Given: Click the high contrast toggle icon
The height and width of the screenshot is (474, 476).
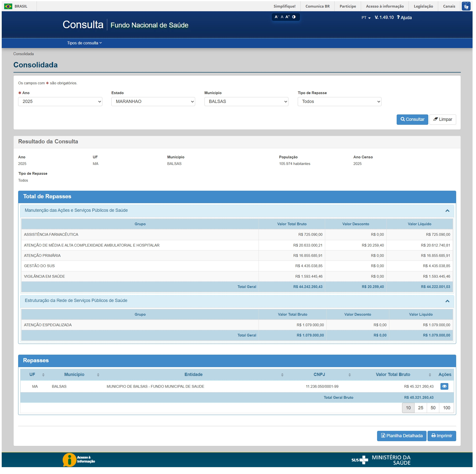Looking at the screenshot, I should [294, 17].
